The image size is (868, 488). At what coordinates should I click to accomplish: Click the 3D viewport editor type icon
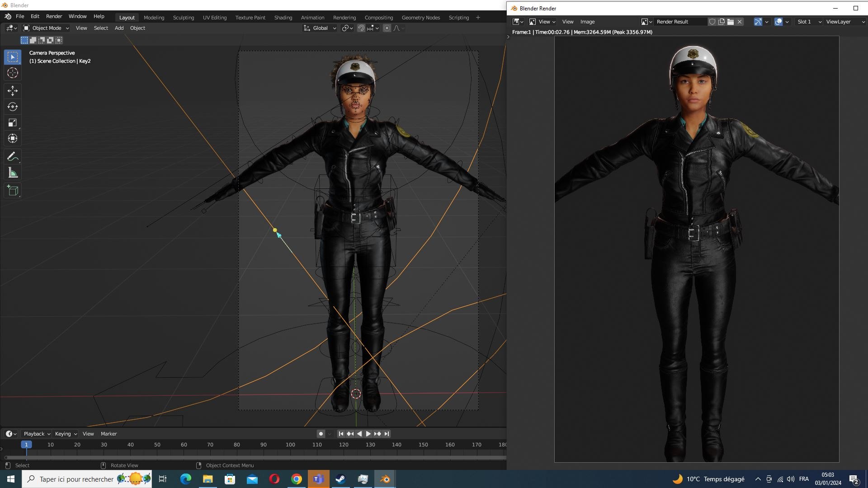(x=12, y=28)
